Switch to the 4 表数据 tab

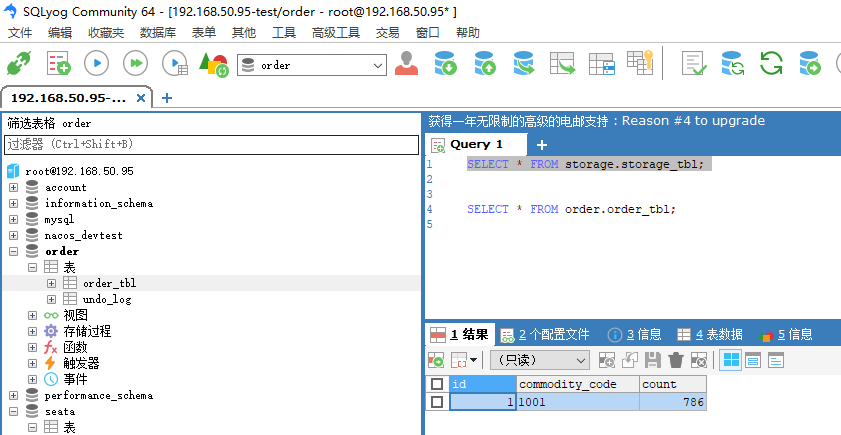pyautogui.click(x=710, y=335)
